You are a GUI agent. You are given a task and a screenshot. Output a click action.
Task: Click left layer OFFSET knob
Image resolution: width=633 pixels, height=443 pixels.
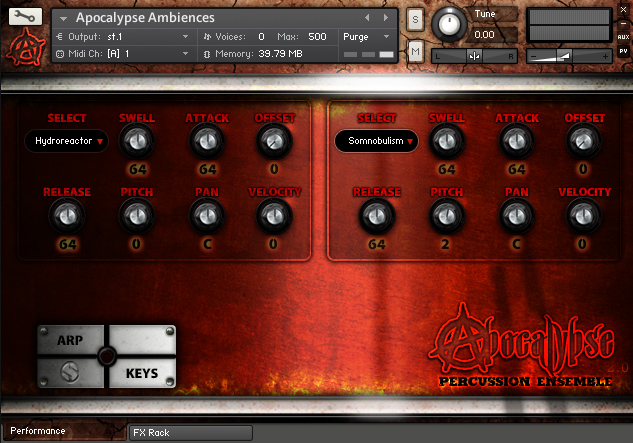pos(274,141)
